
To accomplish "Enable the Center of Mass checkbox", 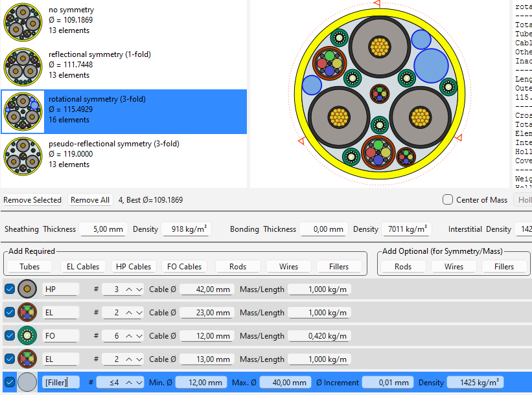I will 448,199.
